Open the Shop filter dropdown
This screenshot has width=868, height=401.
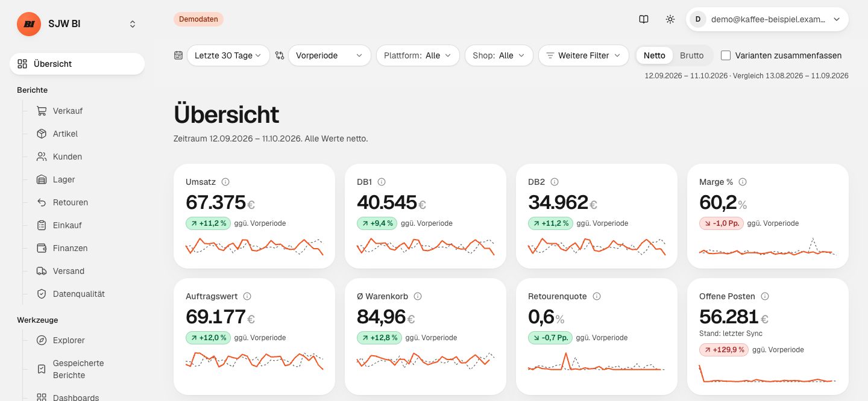[x=498, y=55]
